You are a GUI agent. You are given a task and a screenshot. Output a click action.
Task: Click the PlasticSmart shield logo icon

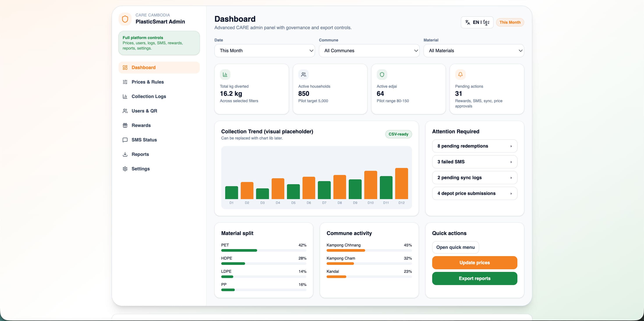[x=125, y=19]
